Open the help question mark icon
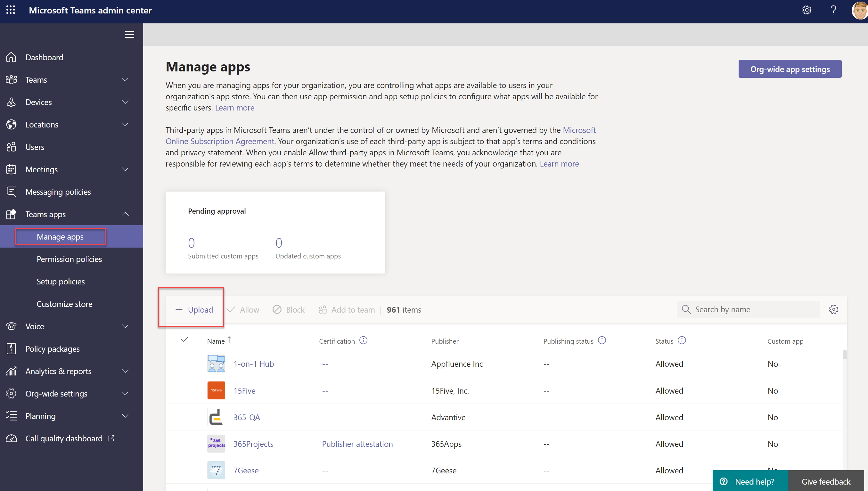This screenshot has width=868, height=491. (833, 10)
